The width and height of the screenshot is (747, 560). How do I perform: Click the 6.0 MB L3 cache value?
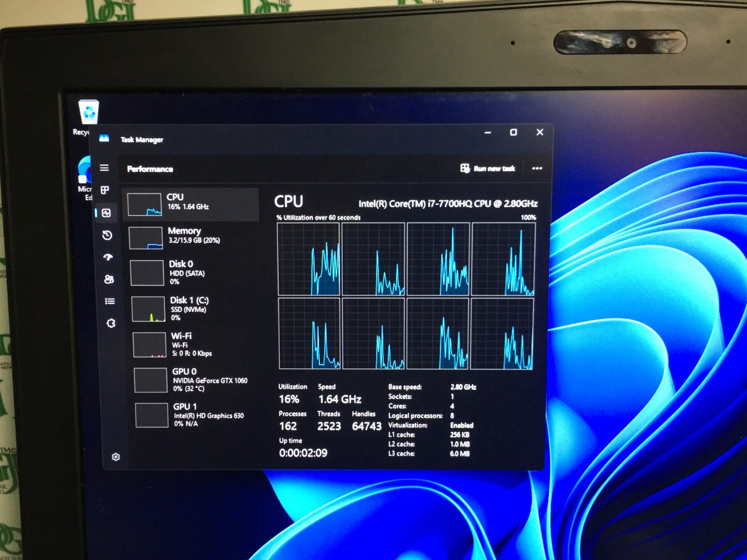460,454
